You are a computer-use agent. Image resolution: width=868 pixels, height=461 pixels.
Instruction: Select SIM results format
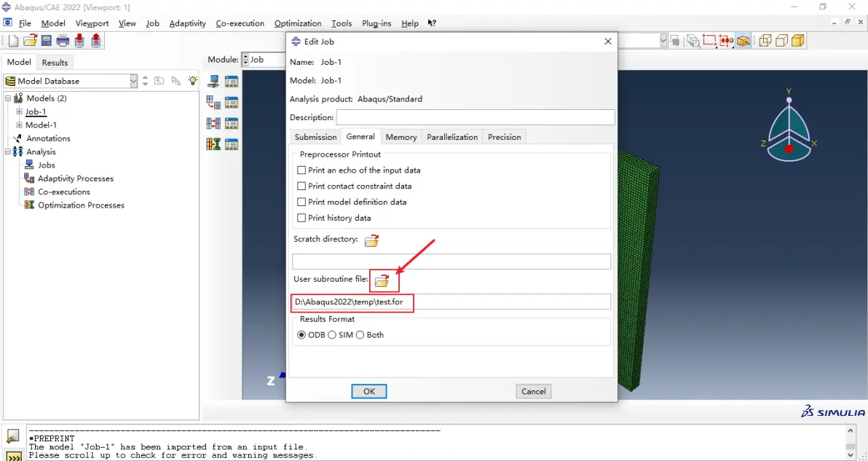(x=332, y=335)
